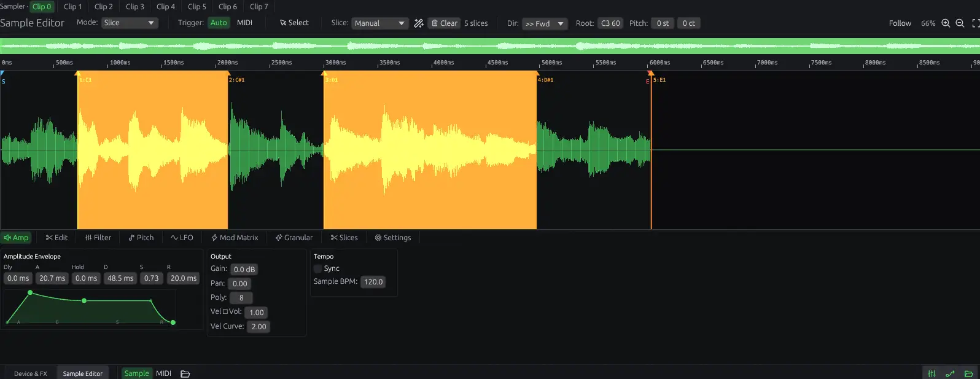Click the Pan value 0.00
Viewport: 980px width, 379px height.
coord(240,284)
